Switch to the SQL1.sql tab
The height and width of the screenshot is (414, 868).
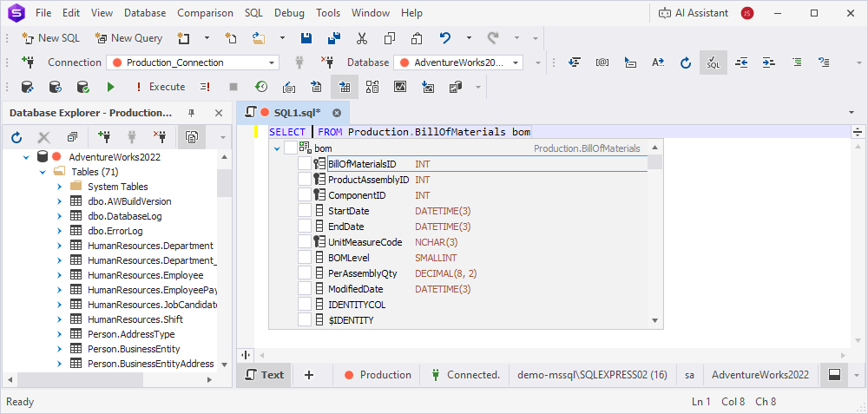point(296,113)
